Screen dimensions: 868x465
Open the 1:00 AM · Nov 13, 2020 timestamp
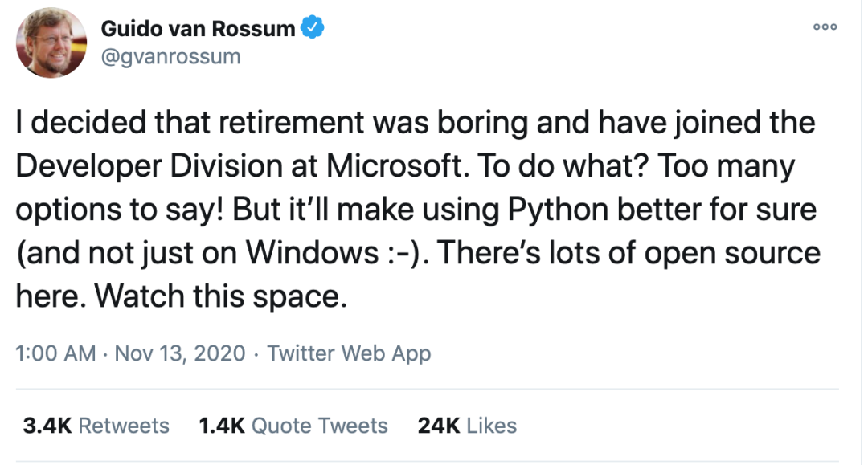coord(130,353)
